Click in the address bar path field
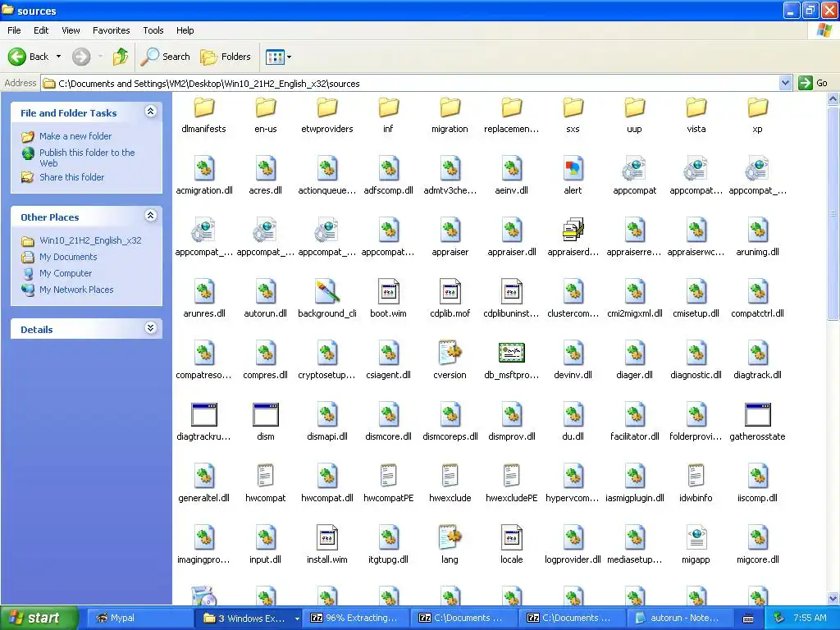The height and width of the screenshot is (630, 840). coord(409,83)
